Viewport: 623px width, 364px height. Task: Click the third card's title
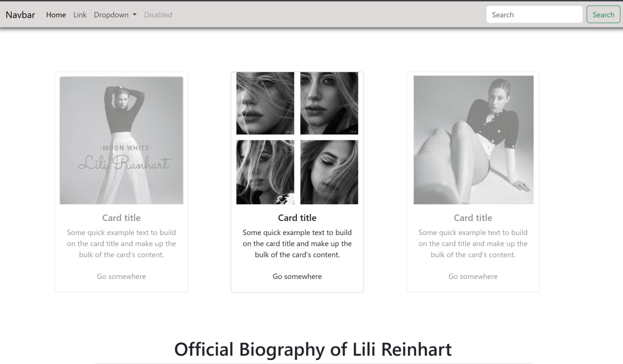[473, 218]
